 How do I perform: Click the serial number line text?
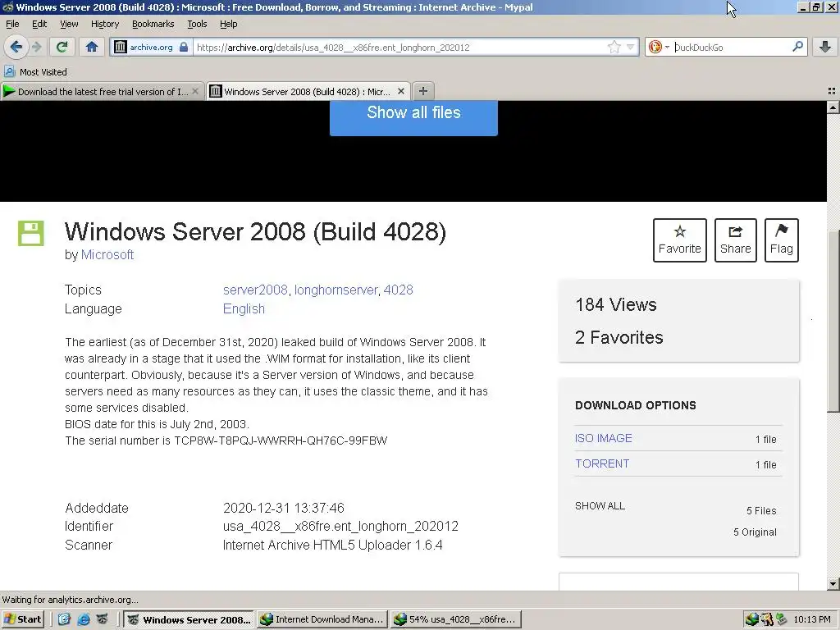point(226,441)
